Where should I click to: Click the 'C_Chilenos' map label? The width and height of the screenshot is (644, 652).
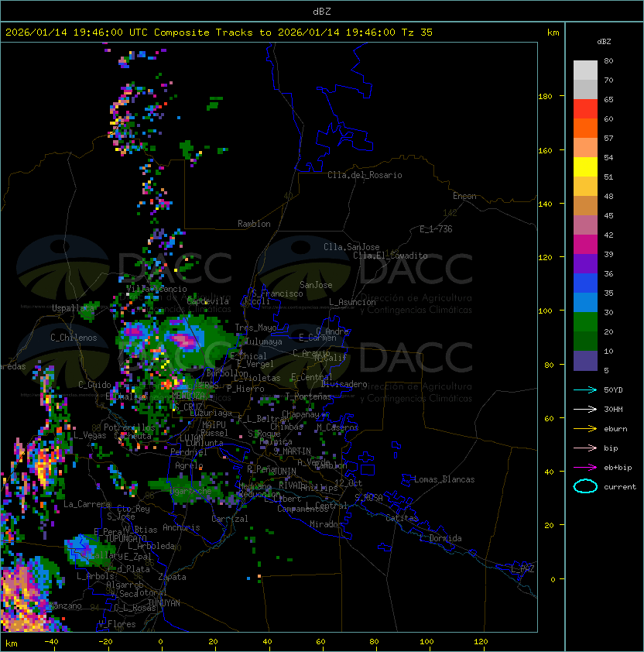click(x=74, y=338)
